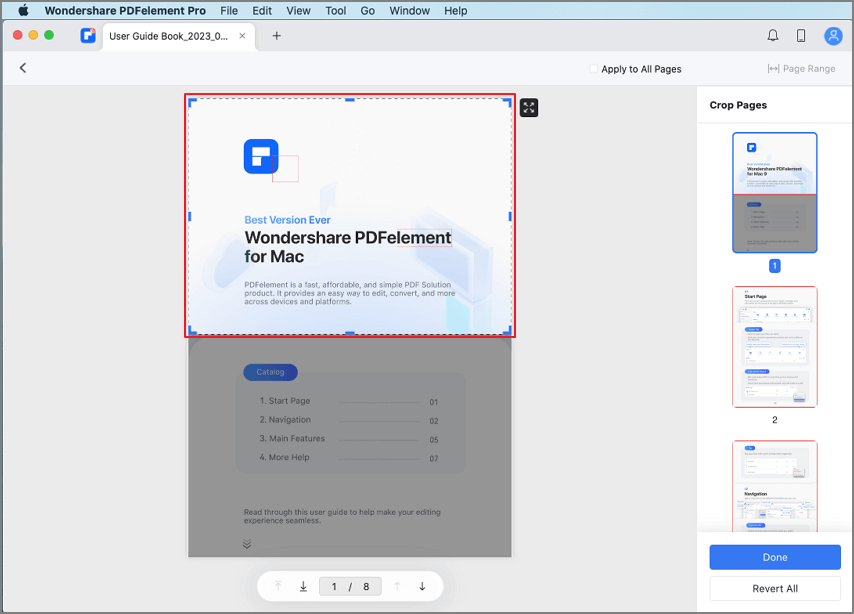Click the right-middle crop edge handle

click(x=510, y=216)
